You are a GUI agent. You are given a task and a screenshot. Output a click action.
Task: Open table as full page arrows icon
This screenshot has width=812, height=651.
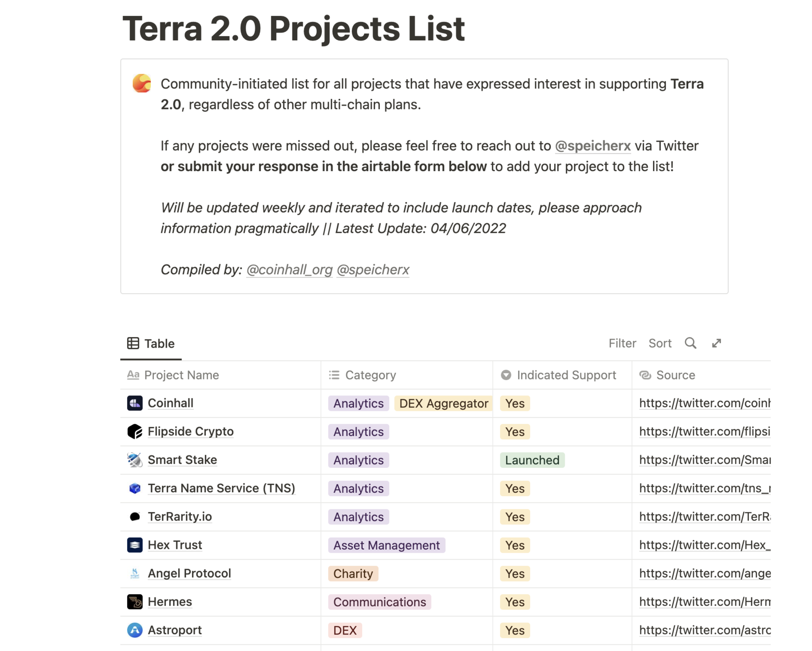click(x=717, y=343)
